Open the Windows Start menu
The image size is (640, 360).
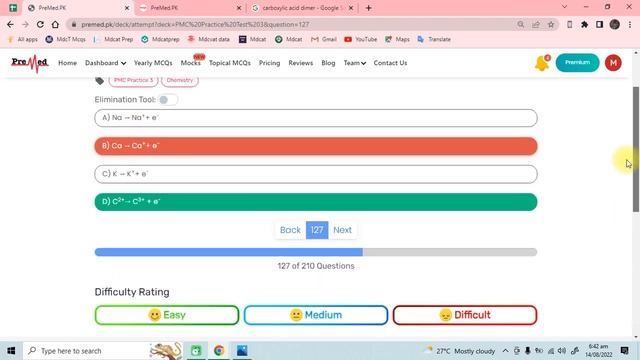pyautogui.click(x=11, y=351)
